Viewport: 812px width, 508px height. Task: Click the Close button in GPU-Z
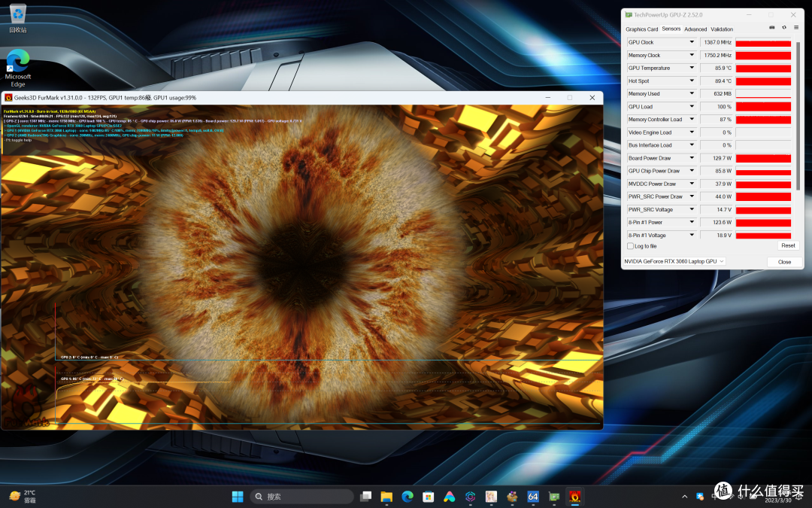point(784,262)
